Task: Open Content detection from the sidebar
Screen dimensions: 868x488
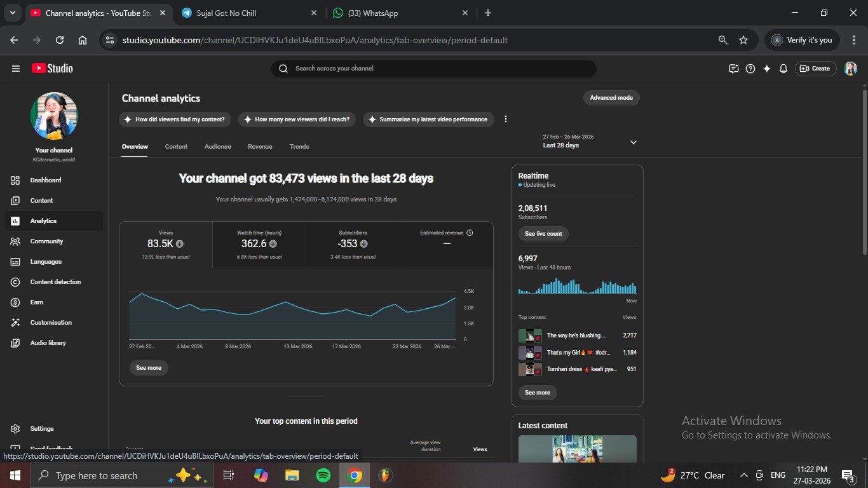Action: 55,282
